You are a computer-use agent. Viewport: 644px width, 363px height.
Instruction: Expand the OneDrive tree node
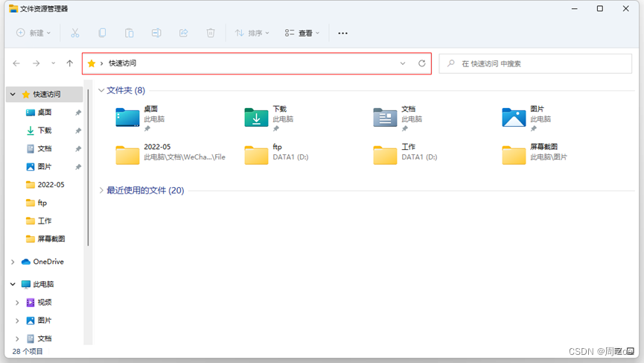pos(13,262)
